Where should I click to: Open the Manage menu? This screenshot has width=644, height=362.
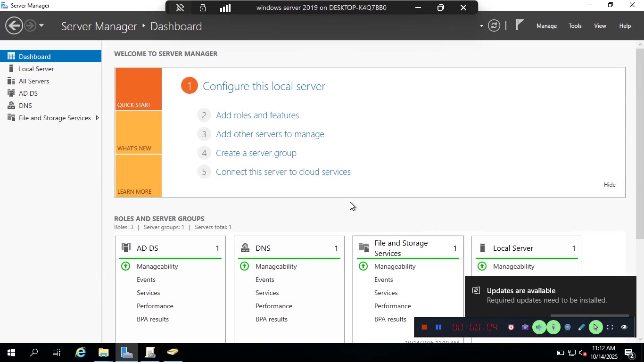546,26
